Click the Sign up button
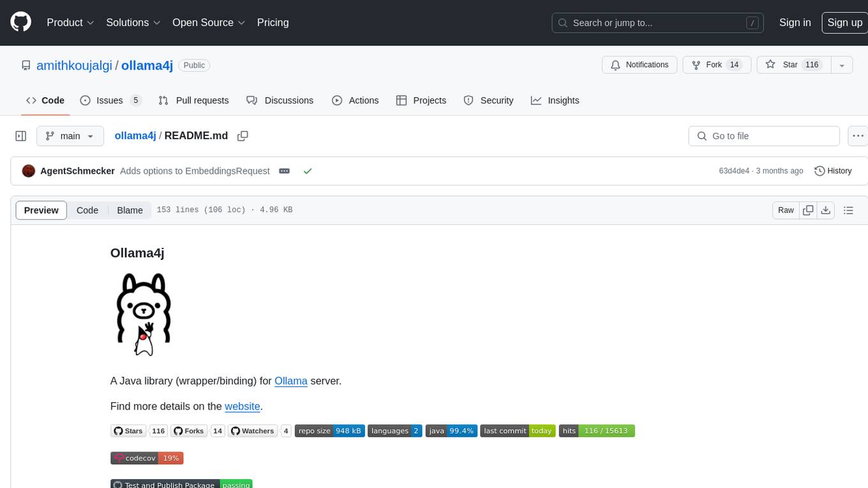The image size is (868, 488). pos(844,22)
